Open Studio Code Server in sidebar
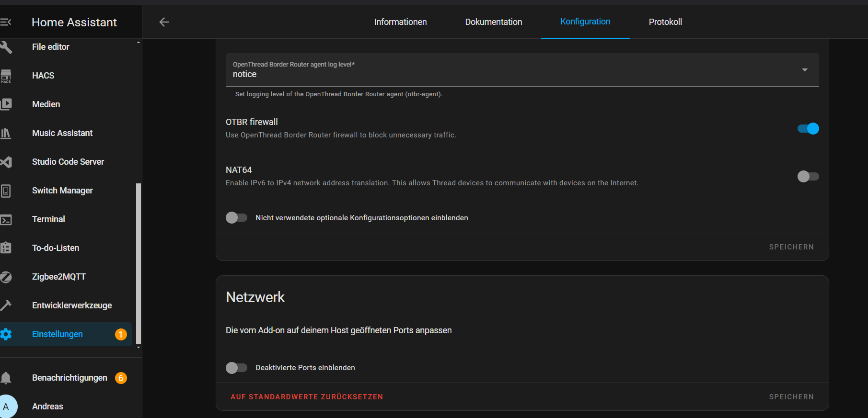The width and height of the screenshot is (868, 418). pyautogui.click(x=66, y=162)
